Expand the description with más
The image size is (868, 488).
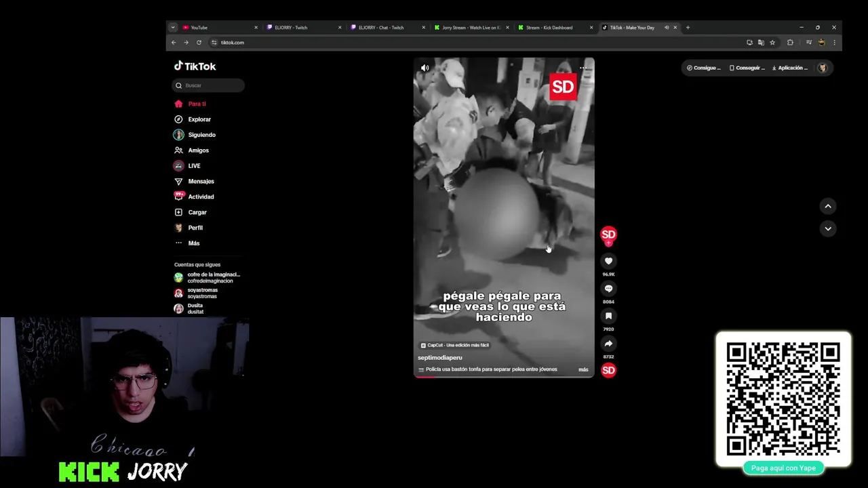pyautogui.click(x=583, y=369)
